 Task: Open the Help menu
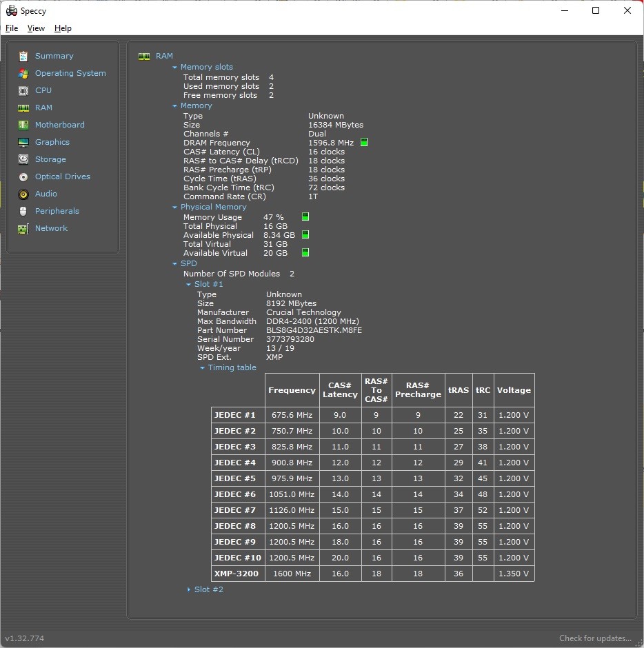click(x=63, y=28)
